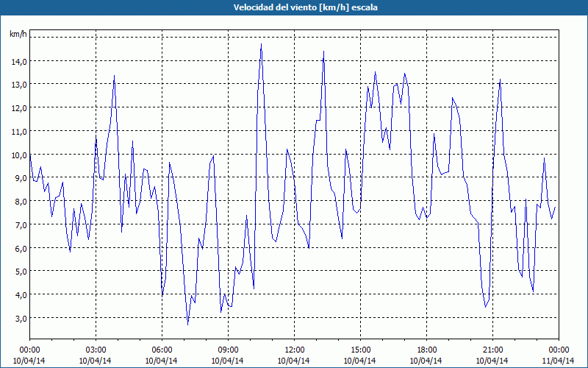Image resolution: width=588 pixels, height=368 pixels.
Task: Click the 11/04/14 date label
Action: click(559, 361)
